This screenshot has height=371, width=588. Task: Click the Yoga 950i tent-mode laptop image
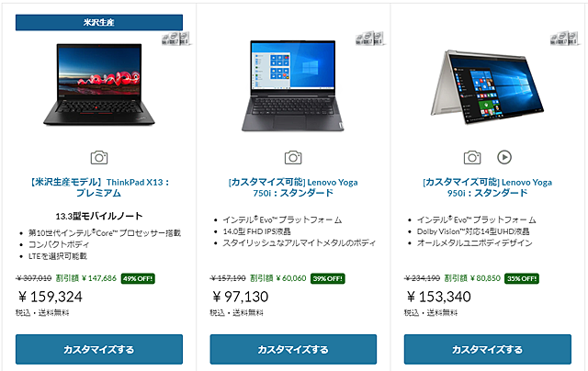click(487, 87)
